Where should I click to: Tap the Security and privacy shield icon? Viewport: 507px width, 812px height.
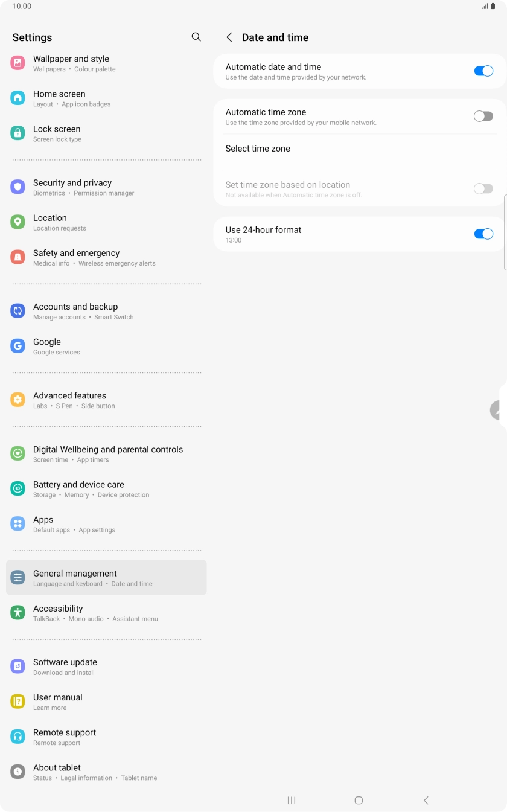coord(18,187)
